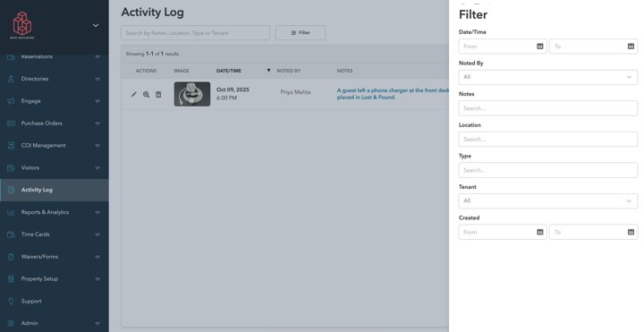Click the Activity Log sidebar icon
Viewport: 644px width, 332px height.
(11, 190)
